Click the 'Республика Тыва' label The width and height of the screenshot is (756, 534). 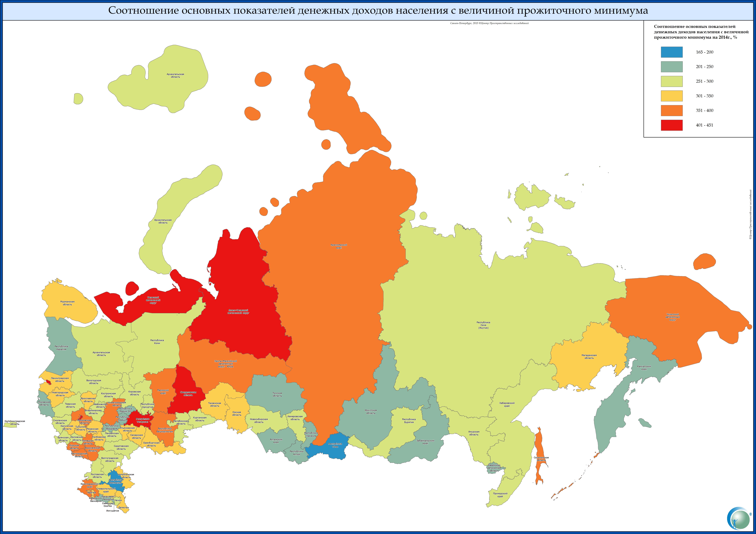[x=335, y=445]
